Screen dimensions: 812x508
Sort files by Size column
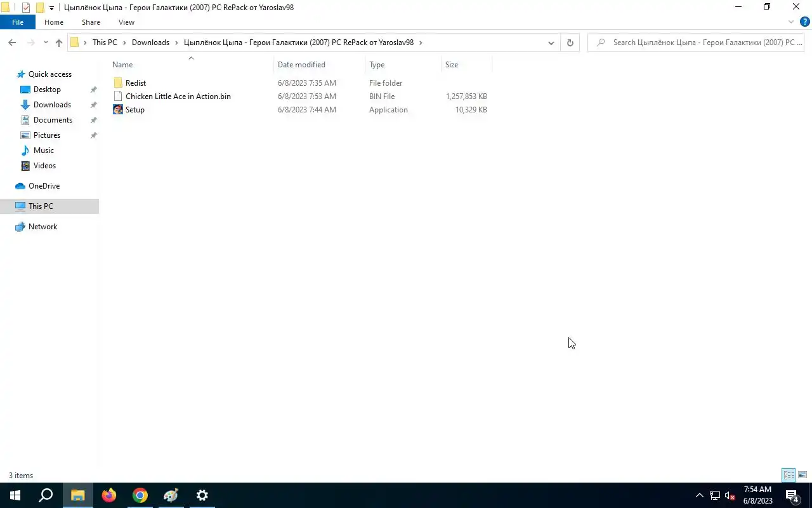tap(466, 65)
